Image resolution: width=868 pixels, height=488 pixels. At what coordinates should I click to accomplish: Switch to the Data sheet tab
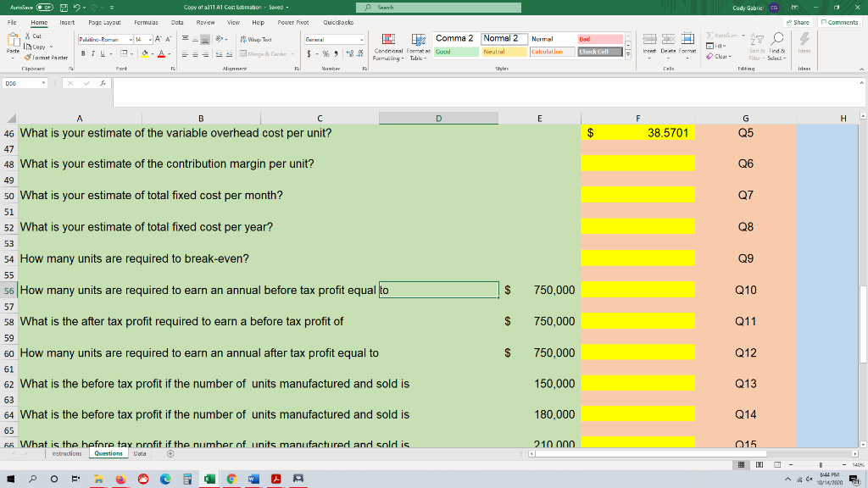[140, 454]
